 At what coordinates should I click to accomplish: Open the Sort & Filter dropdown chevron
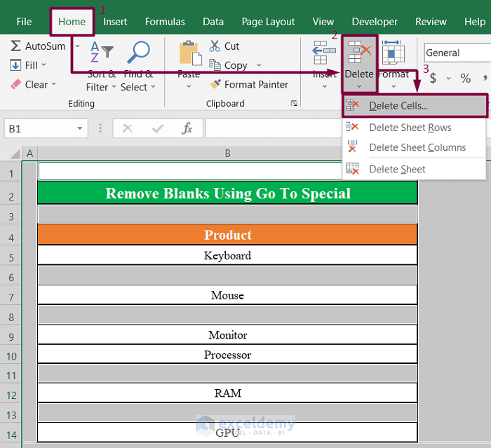[x=114, y=87]
